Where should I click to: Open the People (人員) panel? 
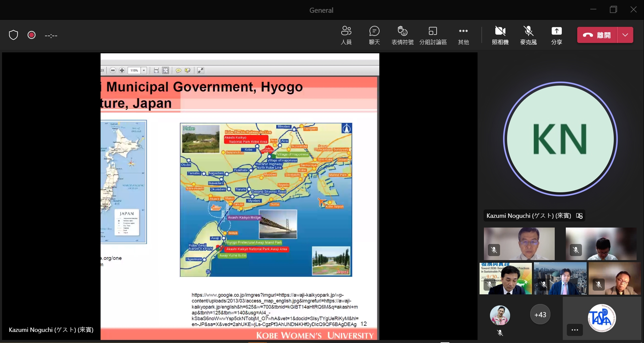tap(346, 35)
